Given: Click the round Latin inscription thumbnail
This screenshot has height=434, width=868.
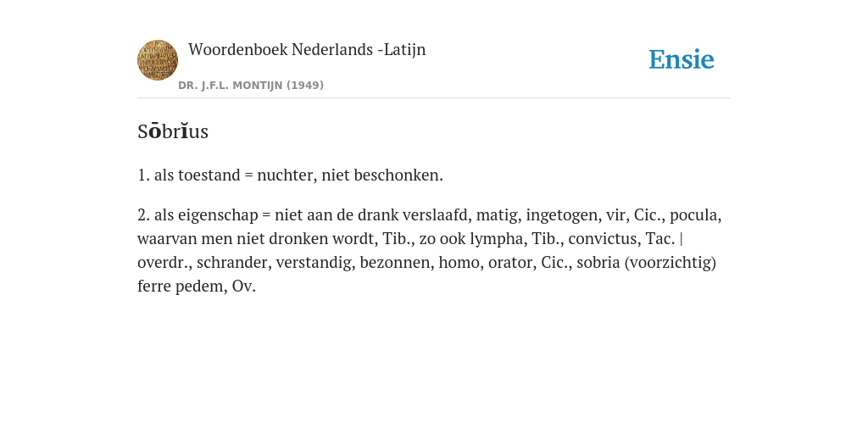Looking at the screenshot, I should pyautogui.click(x=158, y=60).
